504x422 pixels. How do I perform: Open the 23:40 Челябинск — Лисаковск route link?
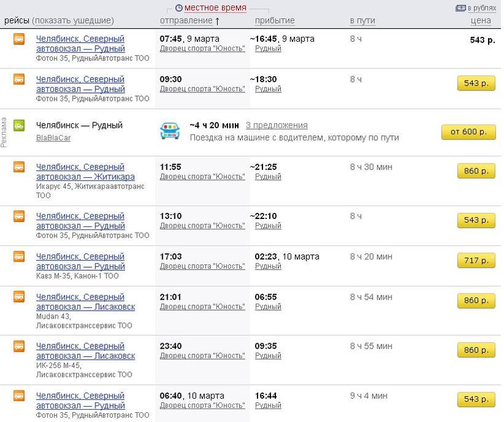[85, 351]
